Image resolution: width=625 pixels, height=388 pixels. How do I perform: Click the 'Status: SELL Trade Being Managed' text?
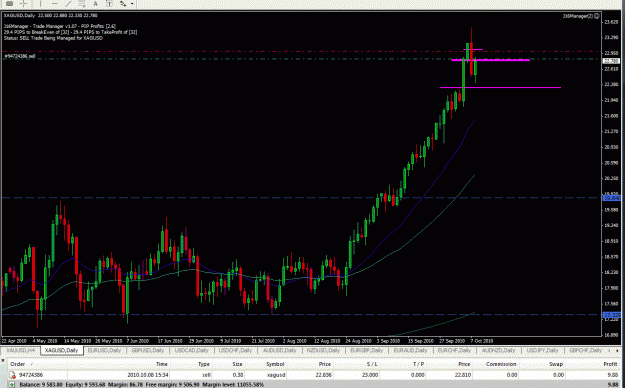click(53, 38)
